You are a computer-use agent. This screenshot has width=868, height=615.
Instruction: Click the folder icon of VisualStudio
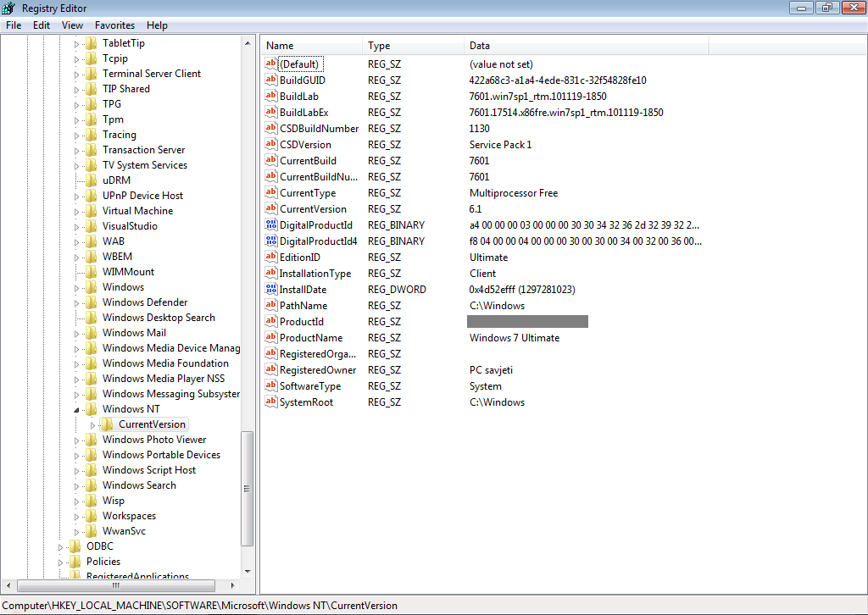click(x=92, y=226)
